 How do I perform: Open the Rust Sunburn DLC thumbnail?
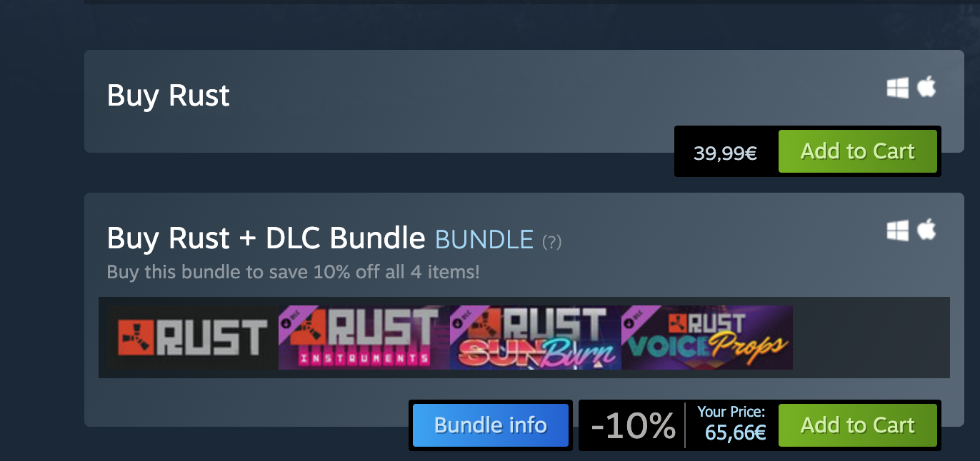coord(536,338)
